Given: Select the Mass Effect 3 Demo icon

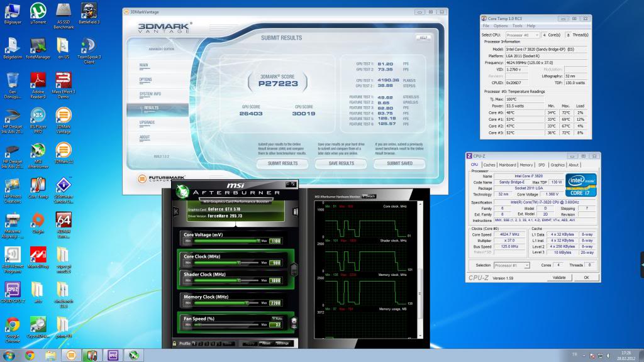Looking at the screenshot, I should click(x=64, y=85).
